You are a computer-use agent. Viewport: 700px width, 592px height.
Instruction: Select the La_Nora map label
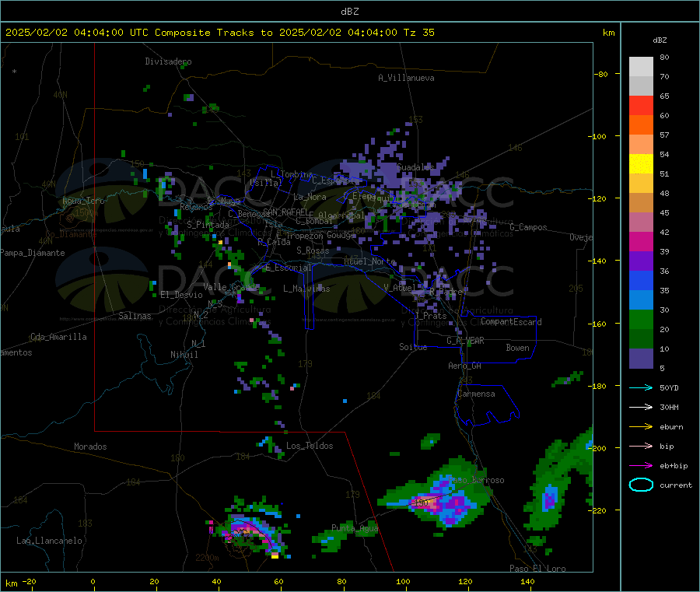pos(310,197)
